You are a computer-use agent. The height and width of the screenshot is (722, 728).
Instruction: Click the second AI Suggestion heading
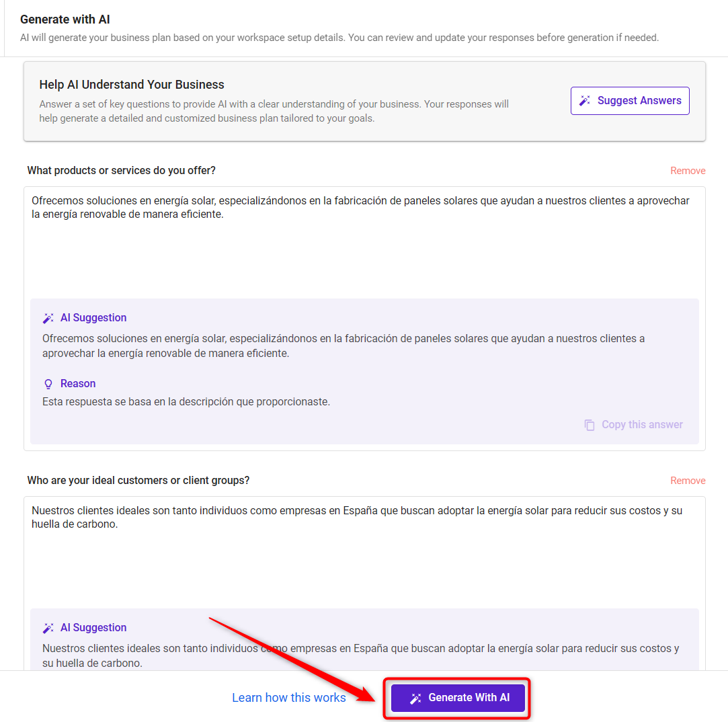(x=93, y=627)
